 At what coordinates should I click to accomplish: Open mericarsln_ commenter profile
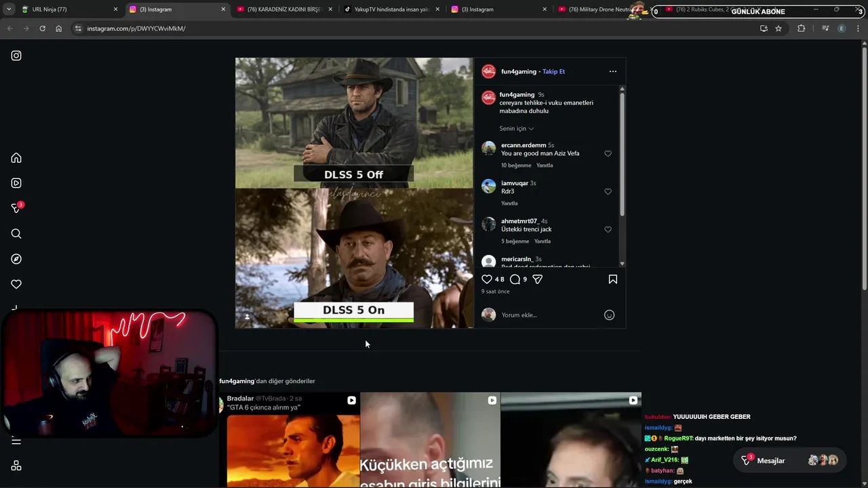coord(519,260)
